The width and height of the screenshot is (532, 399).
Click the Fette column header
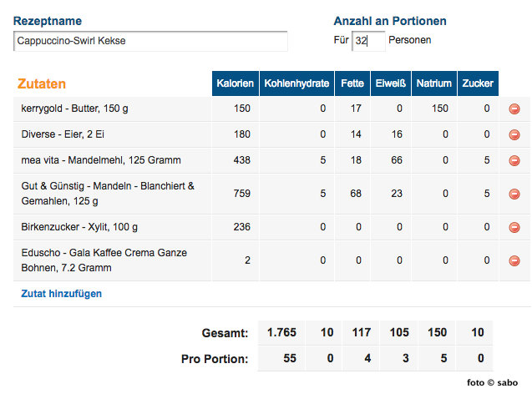[352, 83]
